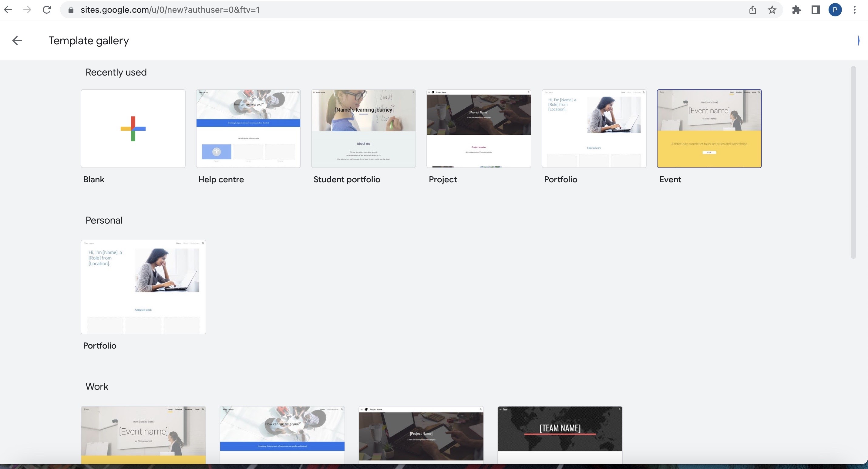The image size is (868, 469).
Task: Open the Chrome profile avatar P
Action: coord(835,10)
